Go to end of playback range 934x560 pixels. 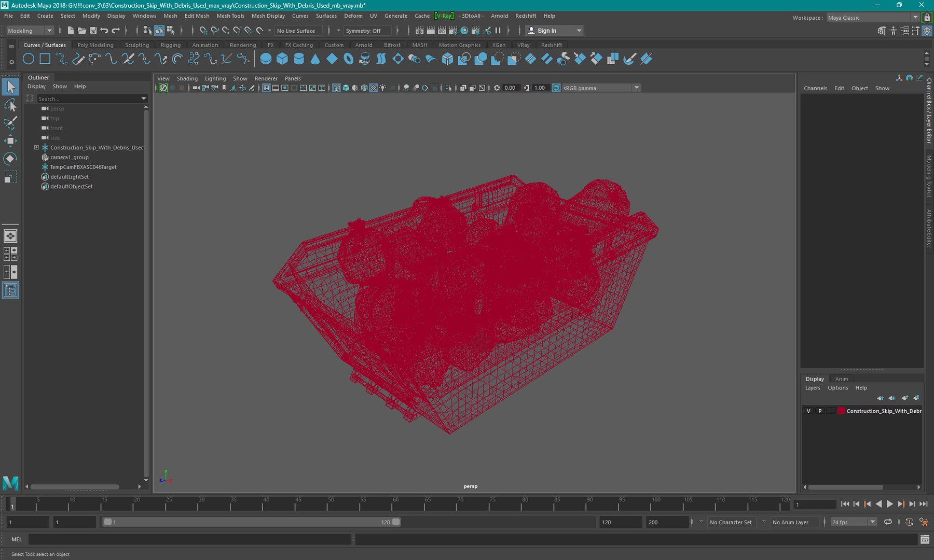(x=924, y=504)
